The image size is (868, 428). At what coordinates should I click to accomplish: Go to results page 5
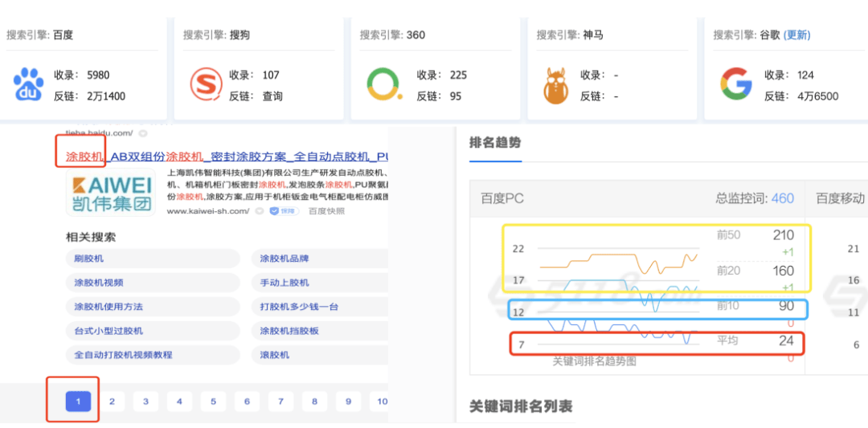(213, 402)
